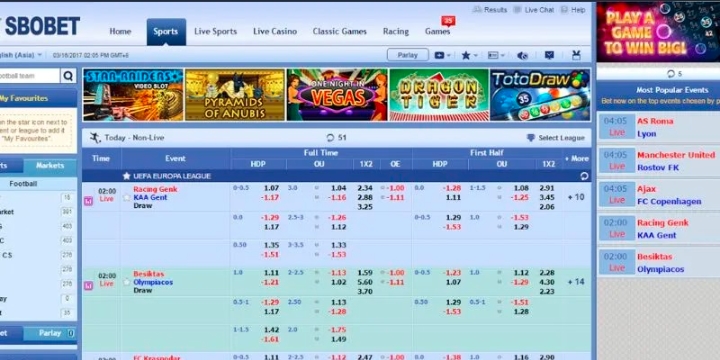Open Pyramids of Anubis banner
Screen dimensions: 720x360
tap(235, 95)
